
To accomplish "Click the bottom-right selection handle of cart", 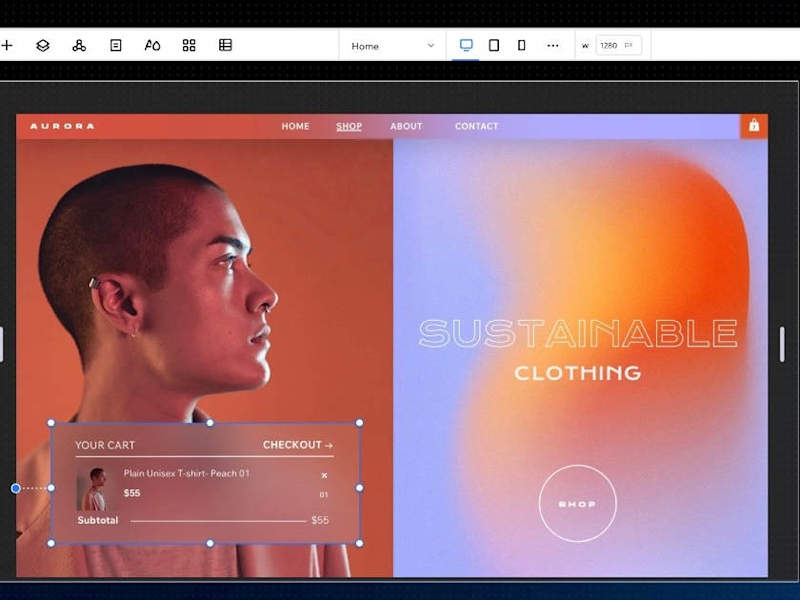I will tap(359, 543).
